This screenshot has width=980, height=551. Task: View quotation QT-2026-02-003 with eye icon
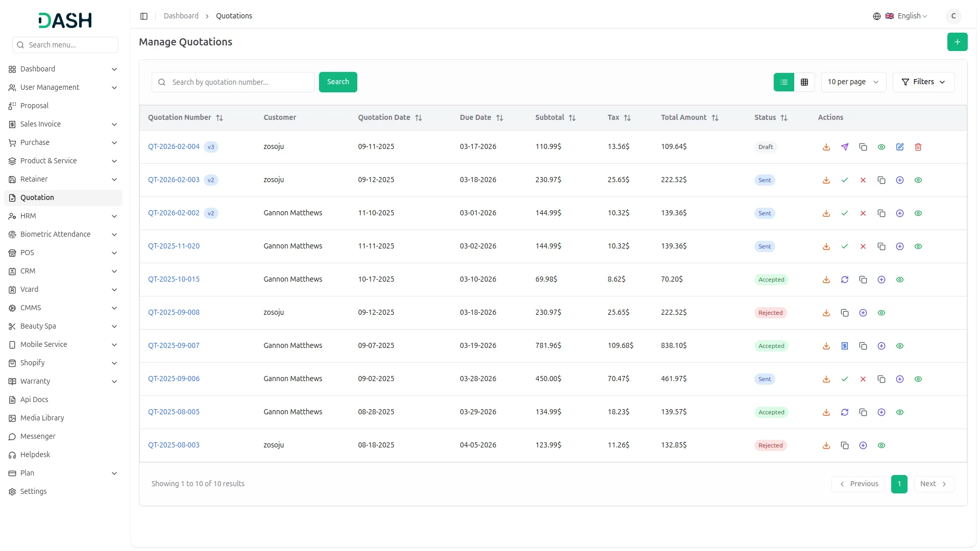[x=918, y=180]
